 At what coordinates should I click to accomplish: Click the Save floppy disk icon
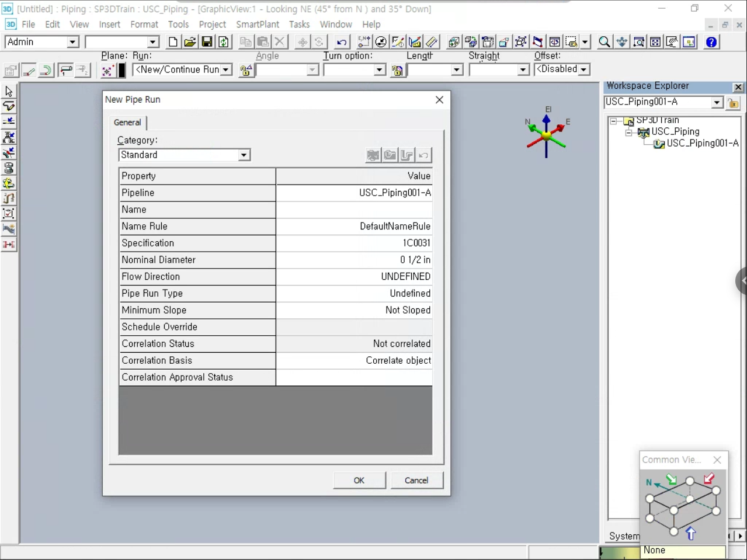(x=207, y=42)
